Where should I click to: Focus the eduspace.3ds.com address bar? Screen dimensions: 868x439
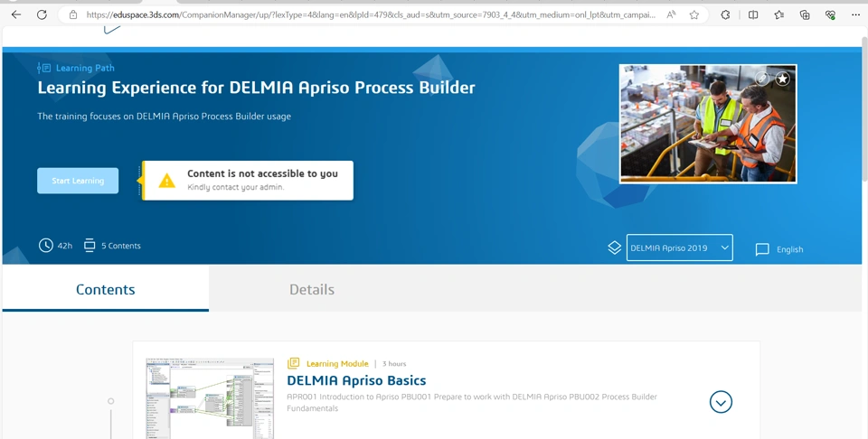point(371,15)
